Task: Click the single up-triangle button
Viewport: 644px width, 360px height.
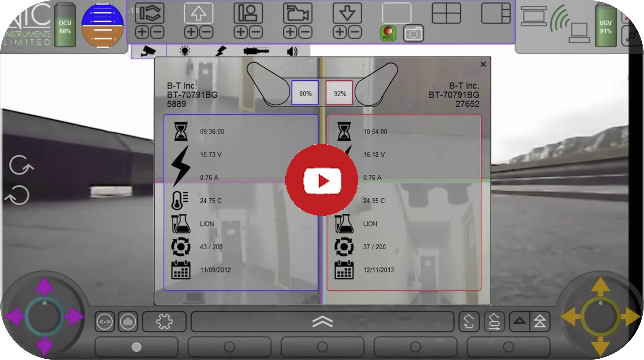Action: pos(519,321)
